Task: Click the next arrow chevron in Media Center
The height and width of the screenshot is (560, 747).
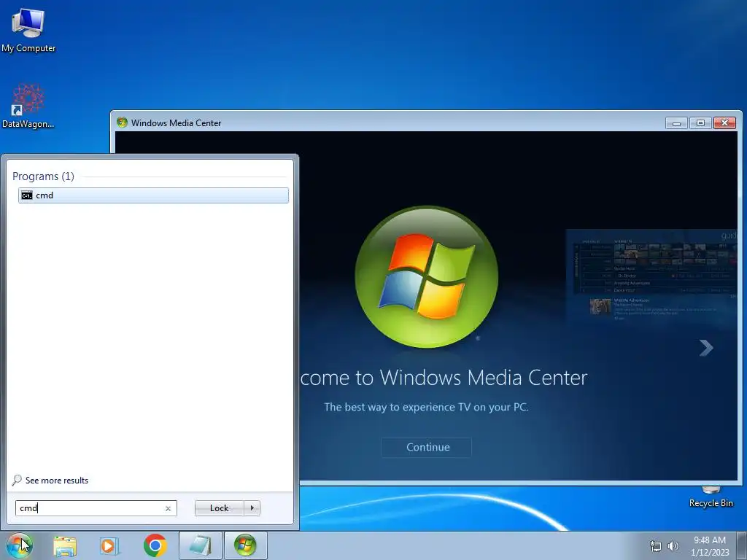Action: 706,348
